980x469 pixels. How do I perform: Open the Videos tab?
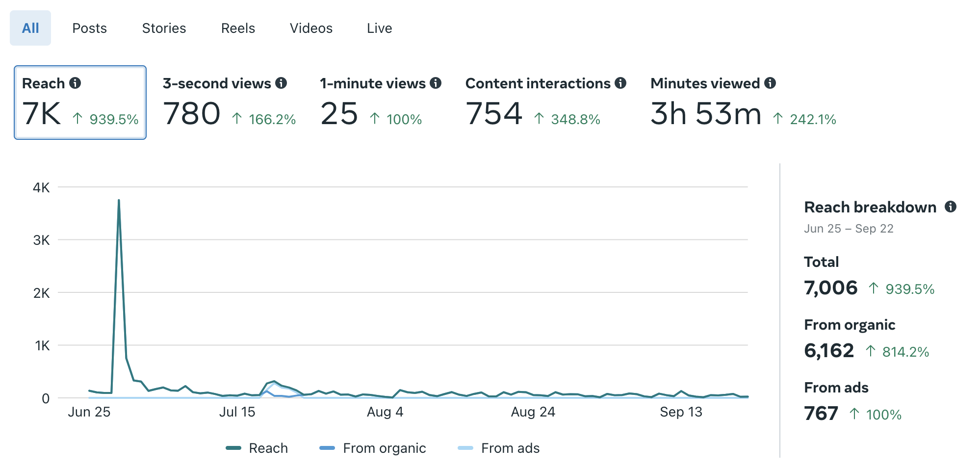[311, 28]
